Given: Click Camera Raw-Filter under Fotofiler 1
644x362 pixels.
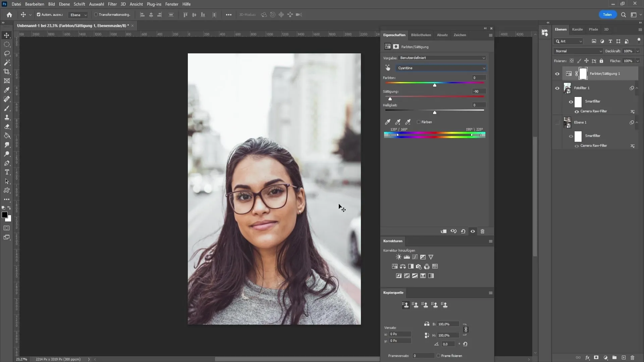Looking at the screenshot, I should pos(594,111).
